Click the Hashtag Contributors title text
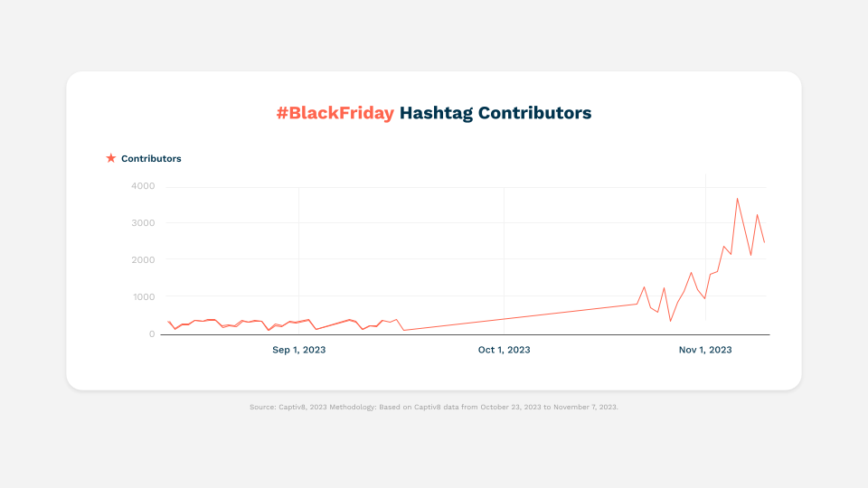This screenshot has width=868, height=488. pyautogui.click(x=495, y=113)
